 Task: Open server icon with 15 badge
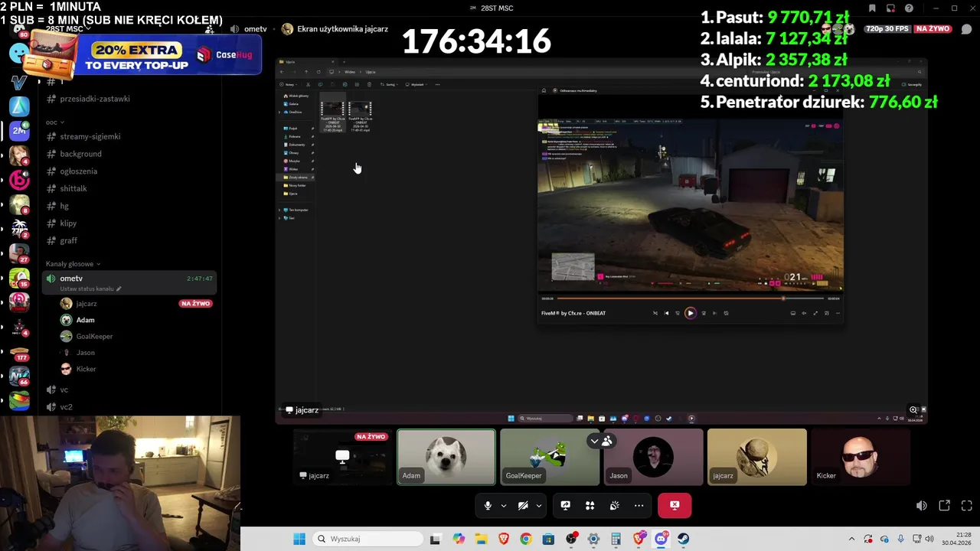(19, 278)
